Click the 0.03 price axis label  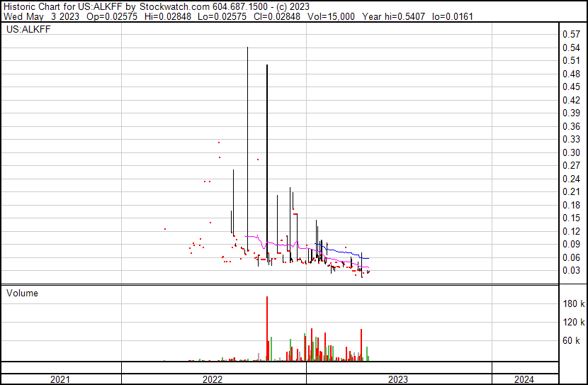coord(570,271)
